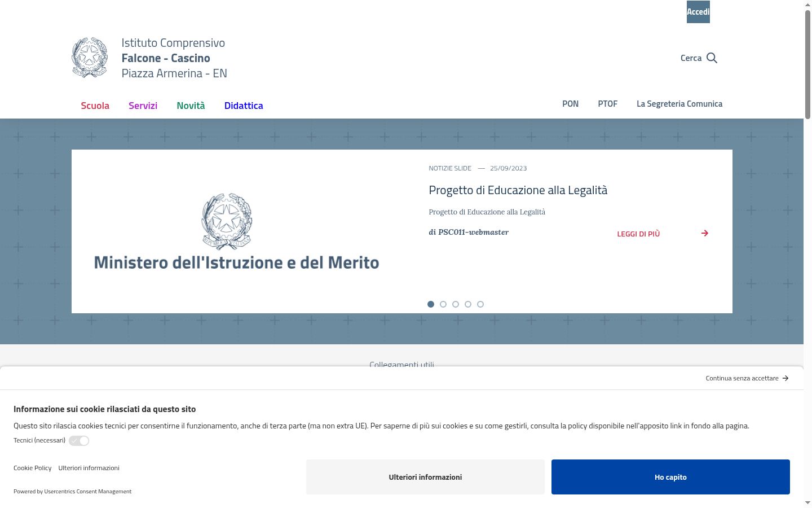Open Leggi di più link
The height and width of the screenshot is (508, 812).
[638, 234]
